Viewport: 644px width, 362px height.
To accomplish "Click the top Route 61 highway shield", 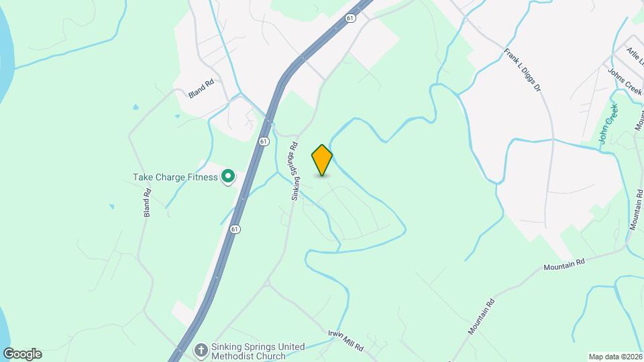I will point(350,18).
